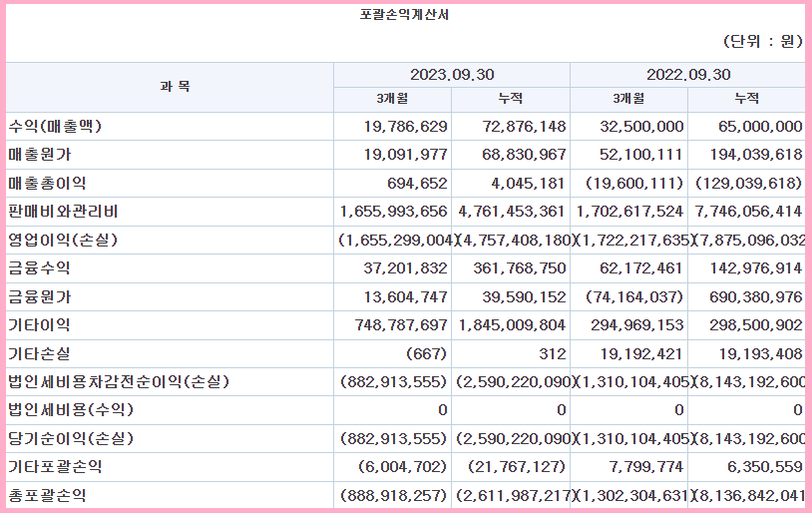Viewport: 812px width, 513px height.
Task: Select the value 19,786,629
Action: (405, 127)
